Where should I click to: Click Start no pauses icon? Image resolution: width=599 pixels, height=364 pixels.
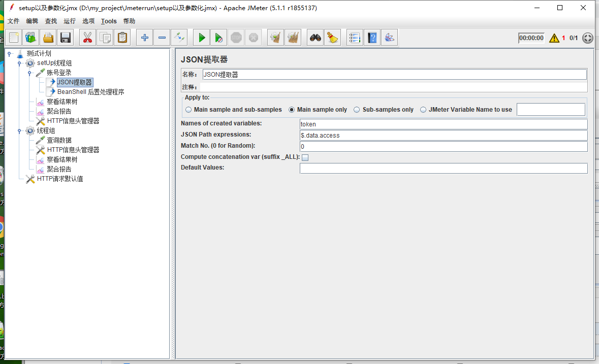[x=218, y=38]
